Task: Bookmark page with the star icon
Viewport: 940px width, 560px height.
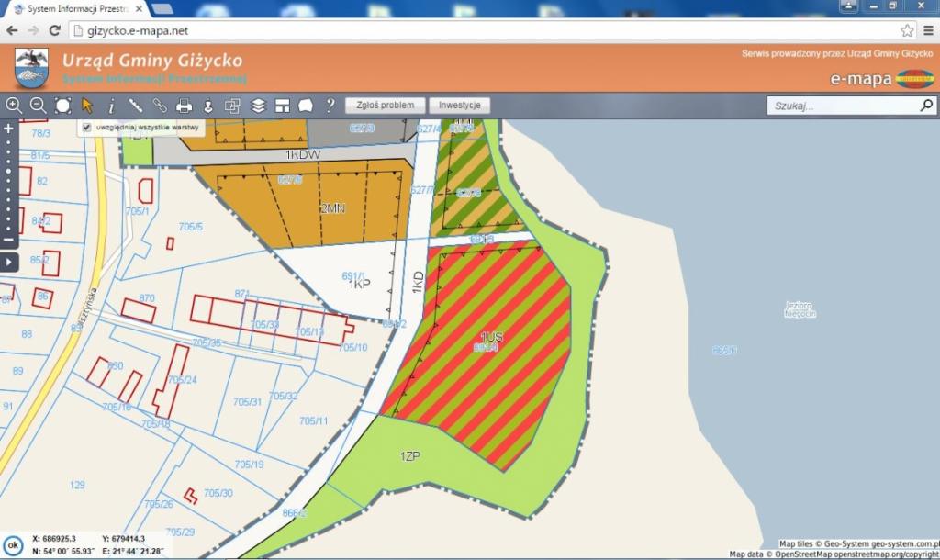Action: tap(907, 30)
